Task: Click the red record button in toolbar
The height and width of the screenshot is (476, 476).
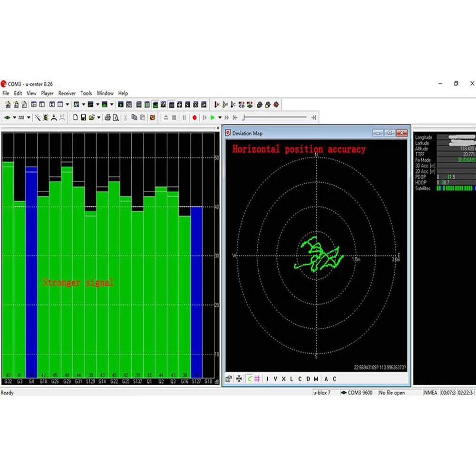Action: coord(194,117)
